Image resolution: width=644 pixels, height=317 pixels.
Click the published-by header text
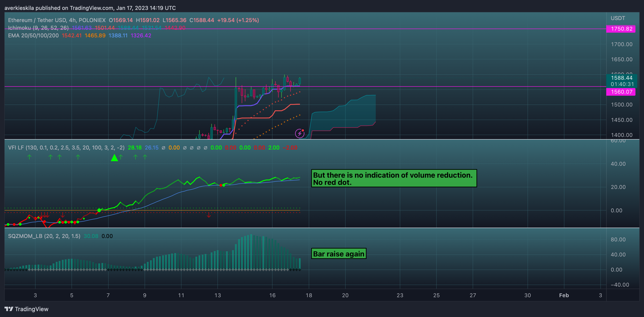click(x=90, y=8)
